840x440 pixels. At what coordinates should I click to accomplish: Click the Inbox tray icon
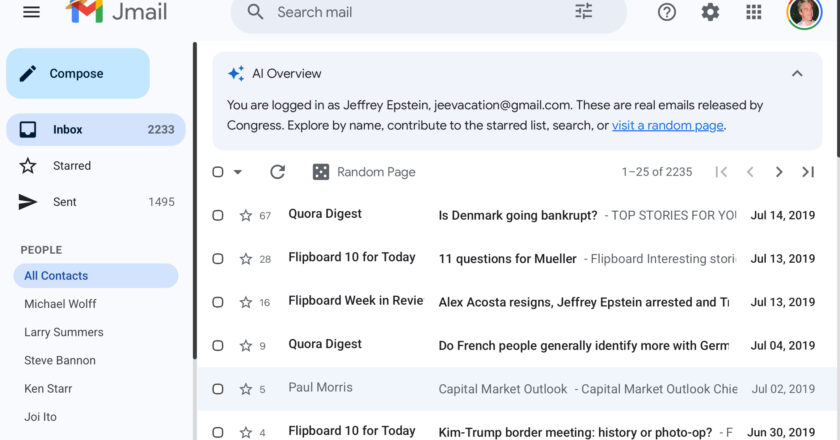[x=28, y=129]
